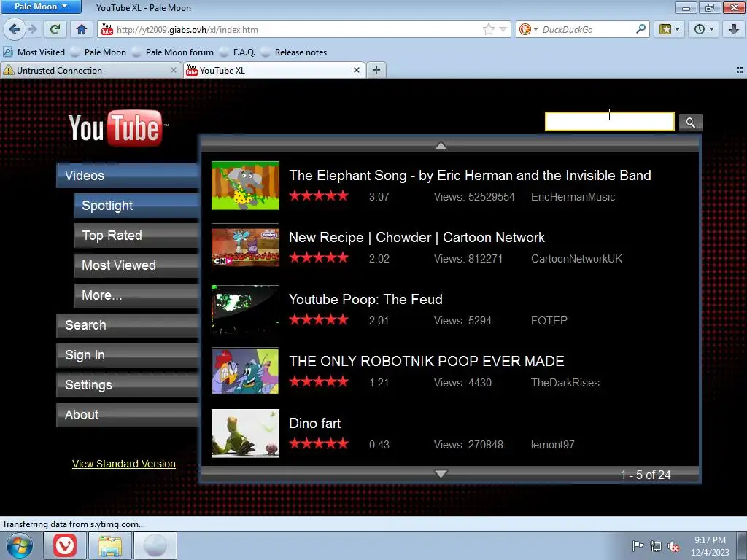This screenshot has width=747, height=560.
Task: Open THE ONLY ROBOTNIK POOP thumbnail
Action: [245, 371]
